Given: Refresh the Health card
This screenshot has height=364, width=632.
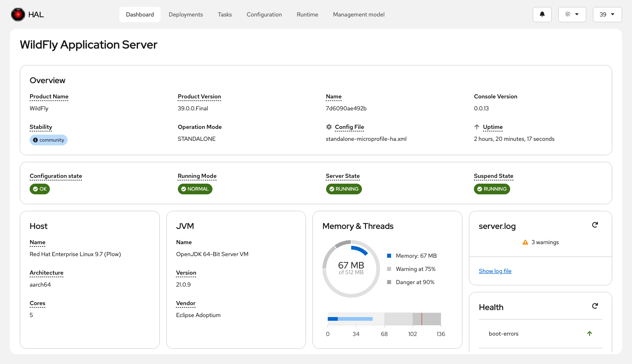Looking at the screenshot, I should click(x=595, y=306).
